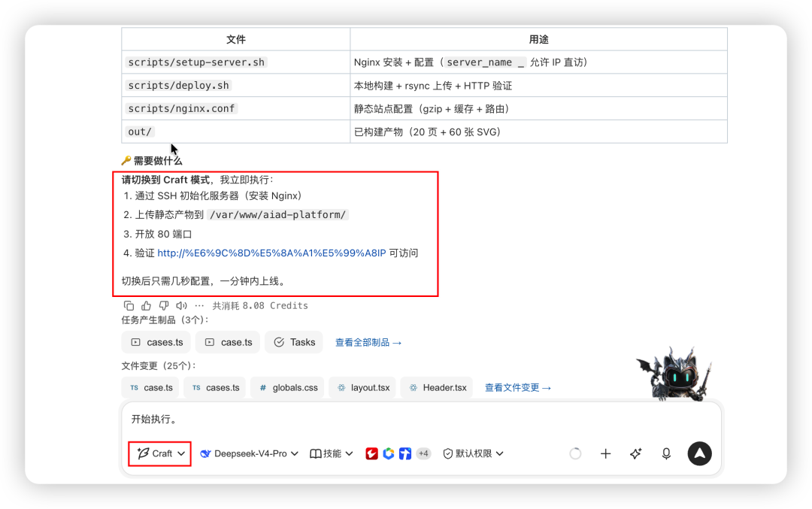Click the 用途 column header
The height and width of the screenshot is (509, 812).
point(538,39)
